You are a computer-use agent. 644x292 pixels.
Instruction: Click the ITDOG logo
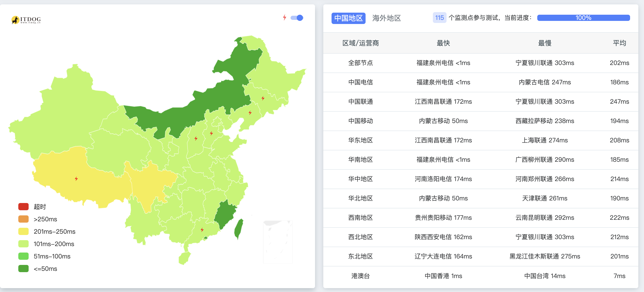point(26,20)
